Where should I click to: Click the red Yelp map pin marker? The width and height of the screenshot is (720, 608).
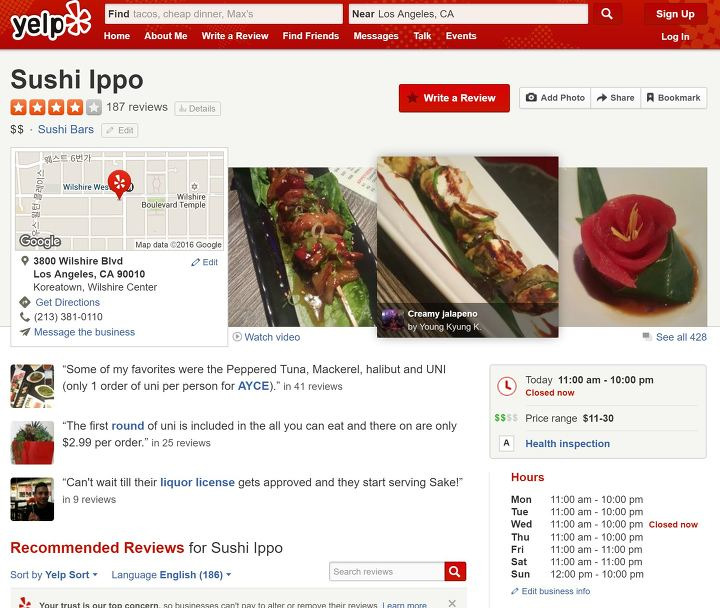119,184
